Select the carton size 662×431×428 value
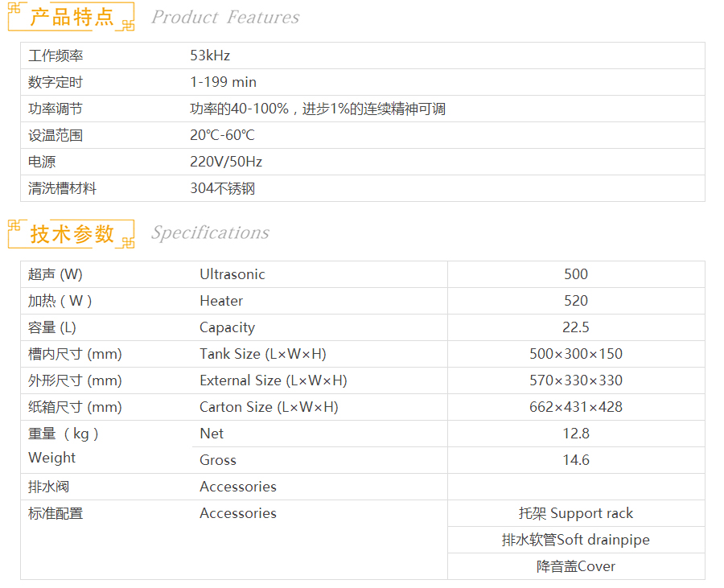724x588 pixels. 576,407
